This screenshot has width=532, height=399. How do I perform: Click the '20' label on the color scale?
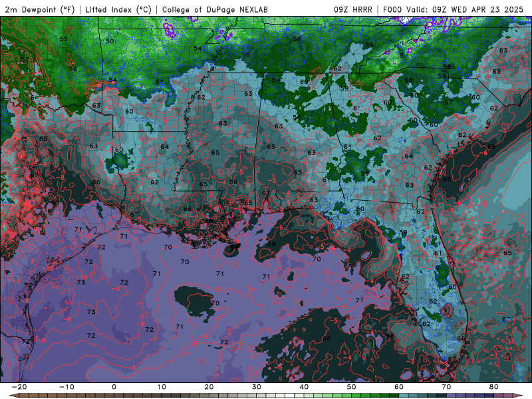[x=209, y=387]
